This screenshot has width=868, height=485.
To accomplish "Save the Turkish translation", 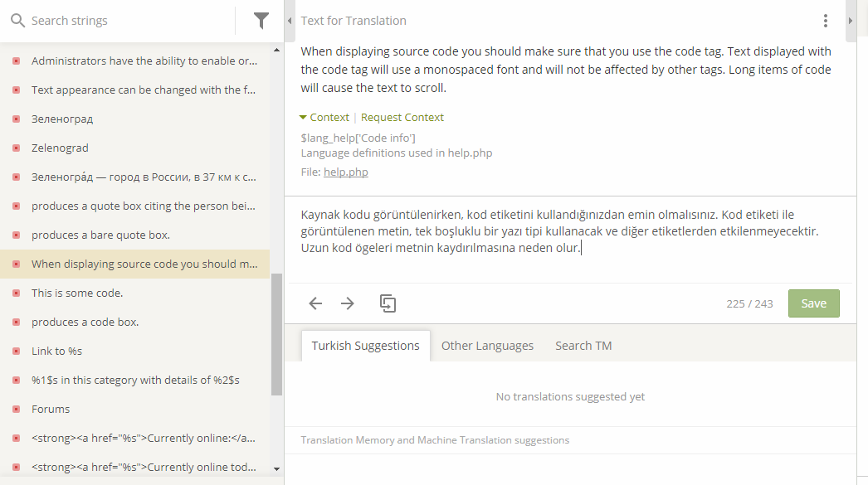I will click(814, 303).
